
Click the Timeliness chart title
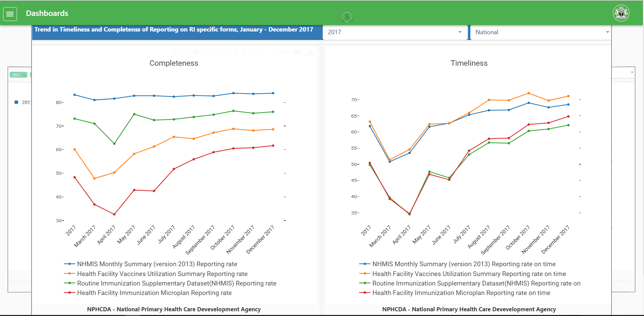469,63
